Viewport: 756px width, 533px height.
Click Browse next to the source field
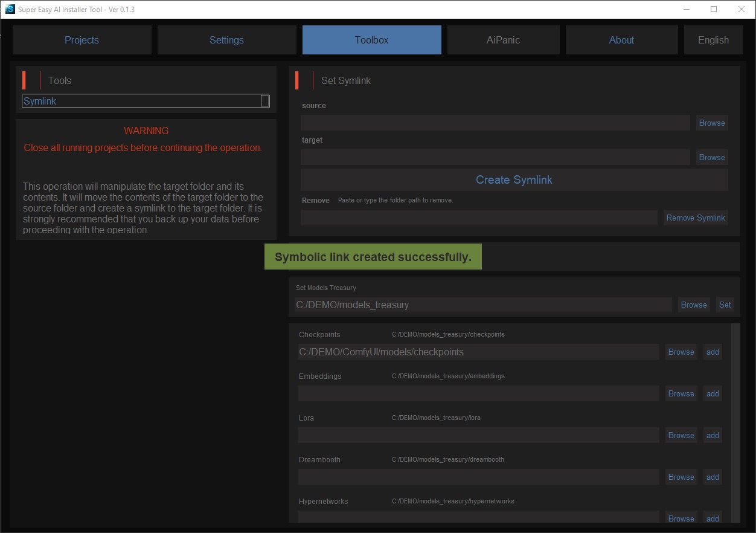tap(711, 123)
